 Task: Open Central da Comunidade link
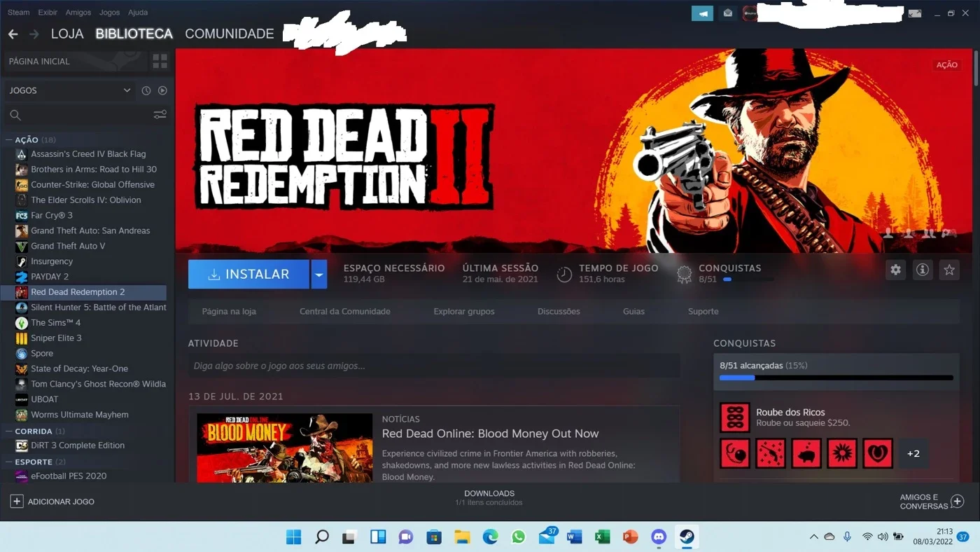point(345,312)
